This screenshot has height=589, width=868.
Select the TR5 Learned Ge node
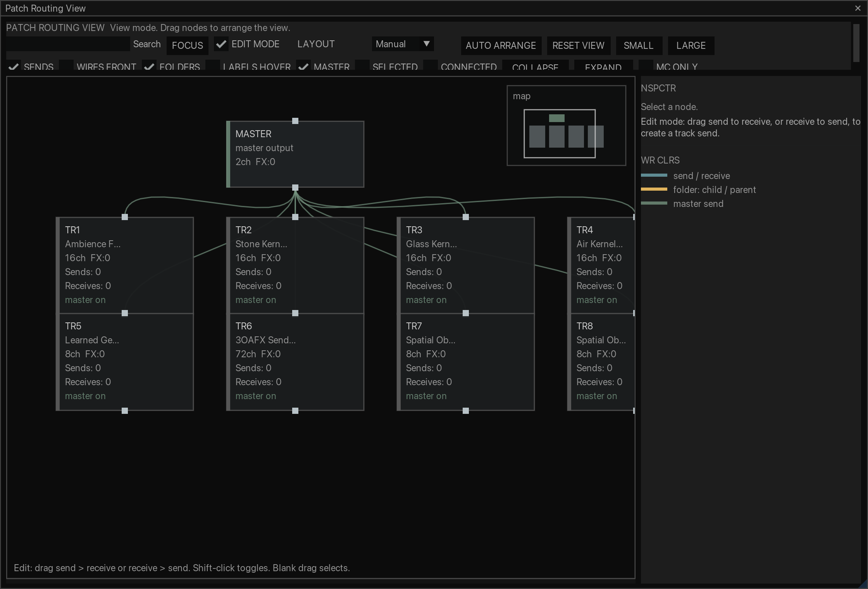click(125, 362)
